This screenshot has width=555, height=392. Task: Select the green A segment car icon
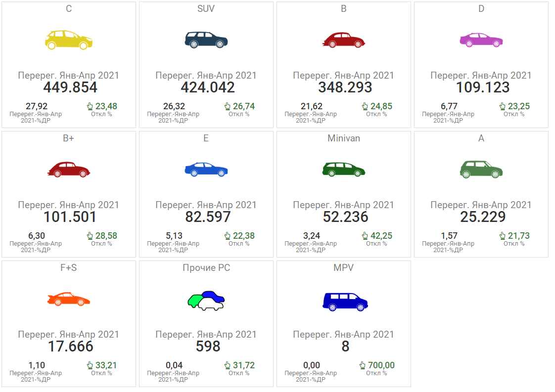(x=481, y=169)
